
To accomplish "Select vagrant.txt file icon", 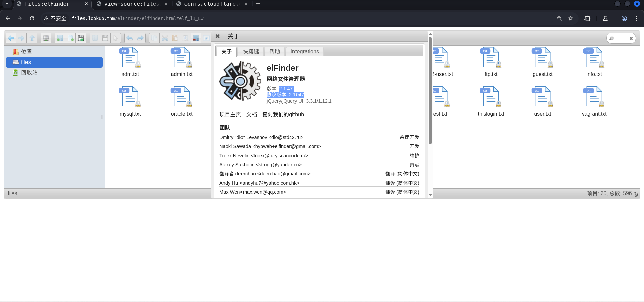I will [x=594, y=97].
